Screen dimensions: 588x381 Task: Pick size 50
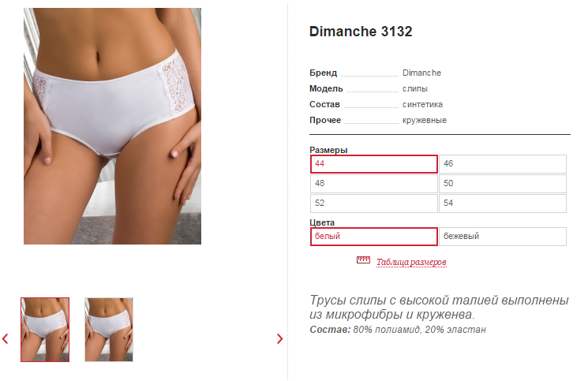point(503,184)
